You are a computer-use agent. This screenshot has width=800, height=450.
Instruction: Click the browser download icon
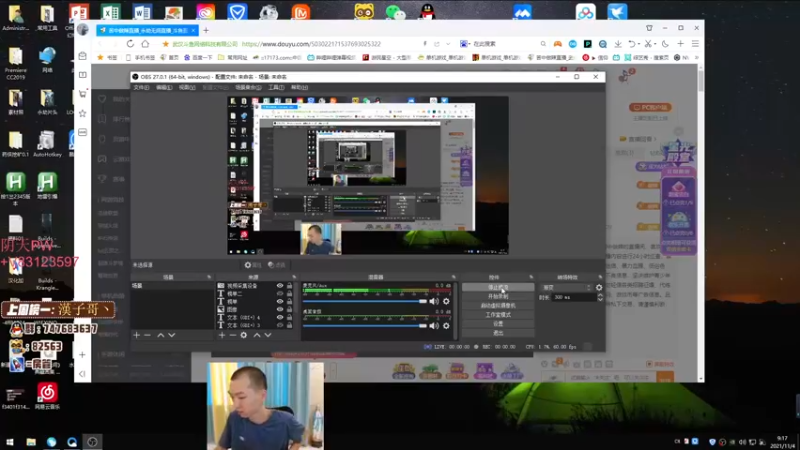point(618,44)
